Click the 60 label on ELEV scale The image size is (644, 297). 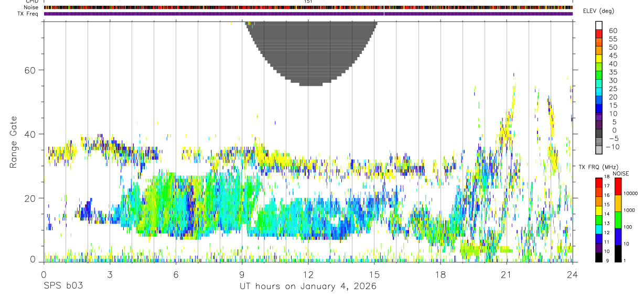pyautogui.click(x=612, y=30)
